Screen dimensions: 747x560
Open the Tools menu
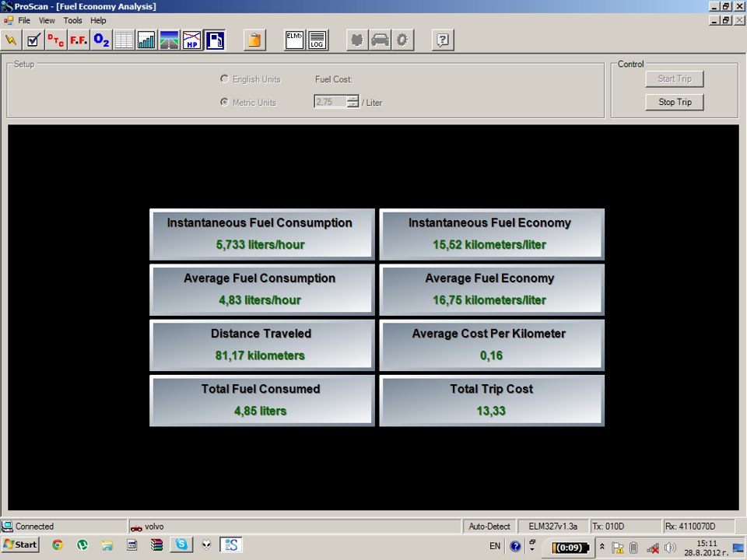(72, 20)
